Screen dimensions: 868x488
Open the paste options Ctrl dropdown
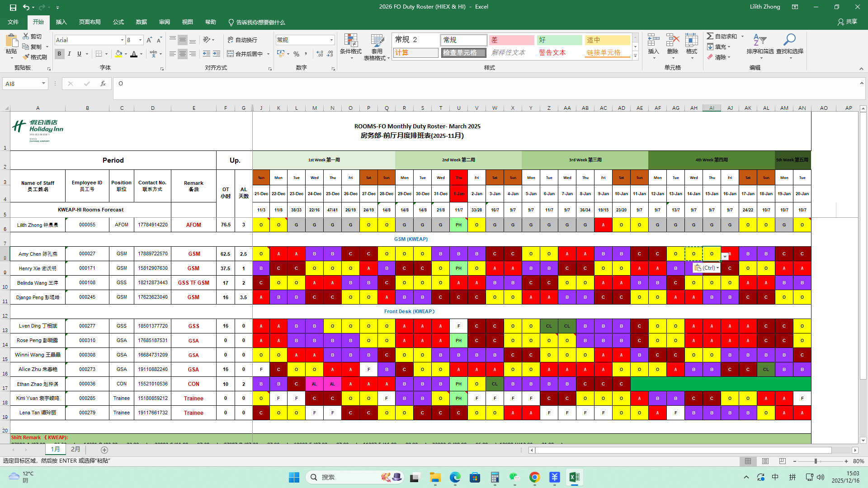pyautogui.click(x=706, y=268)
